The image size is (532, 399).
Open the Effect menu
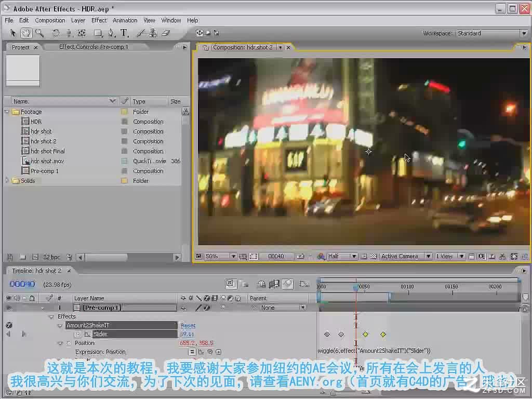point(99,20)
